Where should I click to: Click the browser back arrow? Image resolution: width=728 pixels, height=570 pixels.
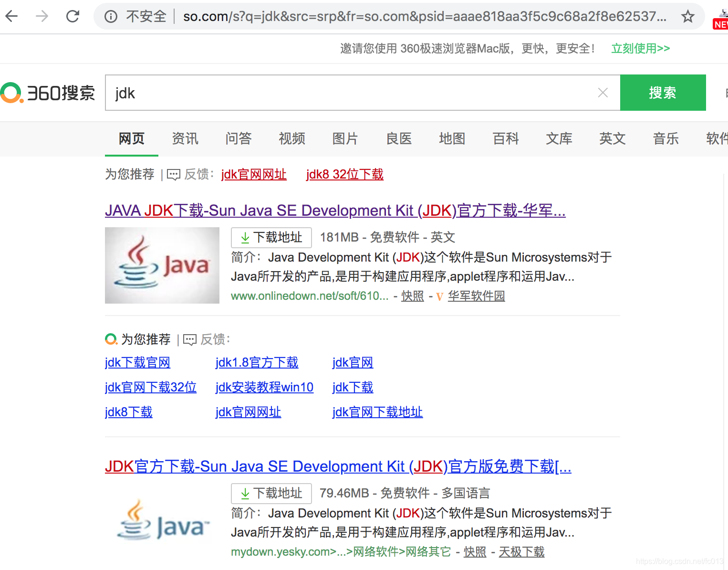(x=11, y=16)
